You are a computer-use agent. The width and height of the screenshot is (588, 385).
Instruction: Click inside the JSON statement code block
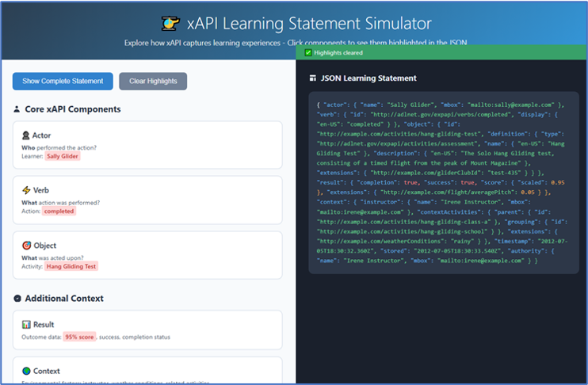click(443, 182)
